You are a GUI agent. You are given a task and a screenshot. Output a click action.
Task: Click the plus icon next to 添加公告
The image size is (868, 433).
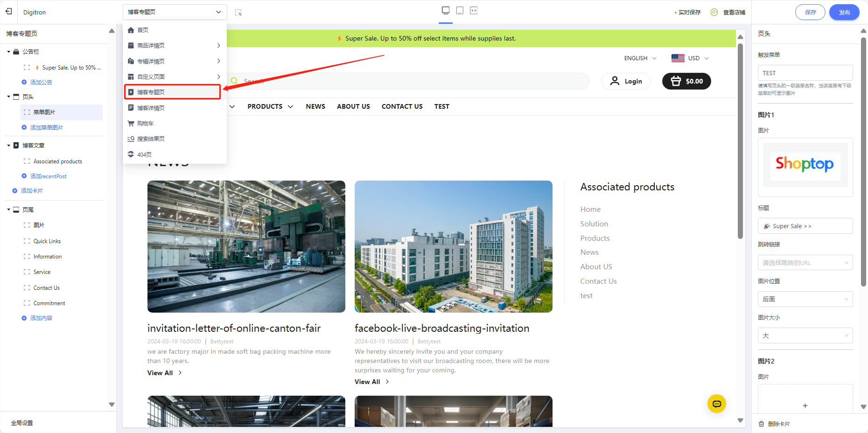[x=24, y=82]
